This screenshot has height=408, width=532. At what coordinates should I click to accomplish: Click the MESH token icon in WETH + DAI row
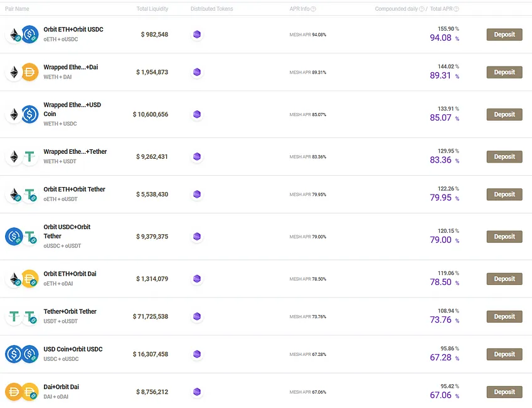(x=197, y=72)
